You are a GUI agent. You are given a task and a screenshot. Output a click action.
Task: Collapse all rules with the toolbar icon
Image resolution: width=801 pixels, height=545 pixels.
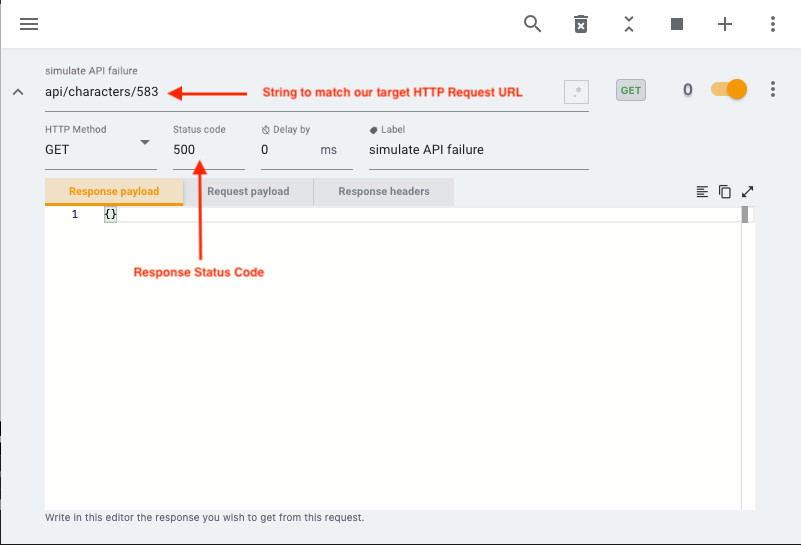click(x=629, y=24)
